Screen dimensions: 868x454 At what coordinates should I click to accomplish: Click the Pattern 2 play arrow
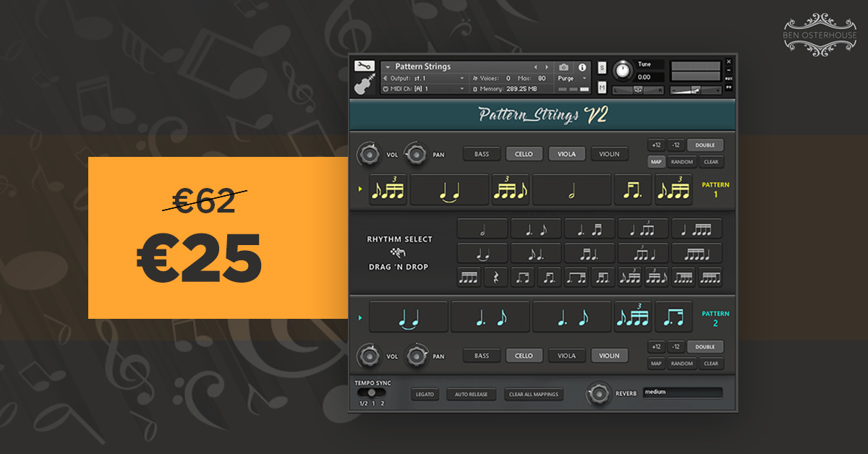pos(361,317)
